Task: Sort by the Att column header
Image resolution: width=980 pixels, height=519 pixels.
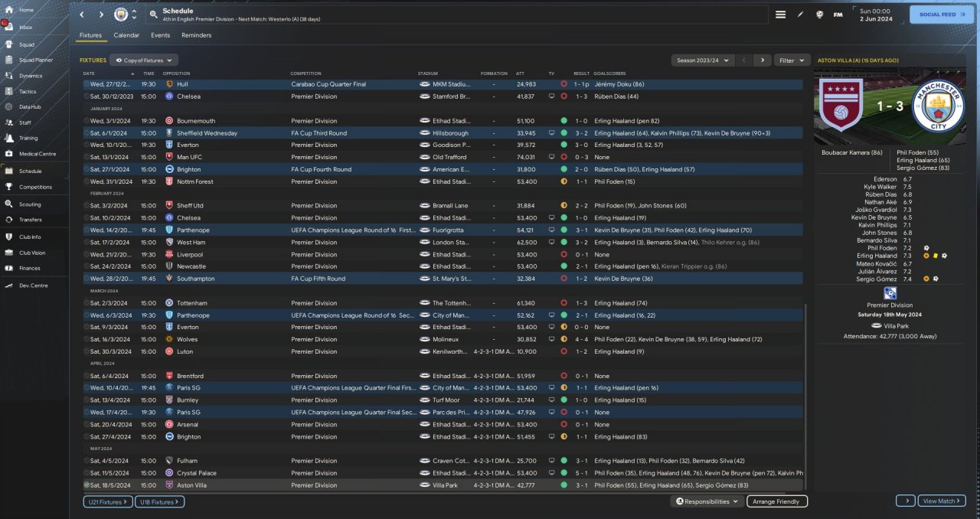Action: point(521,73)
